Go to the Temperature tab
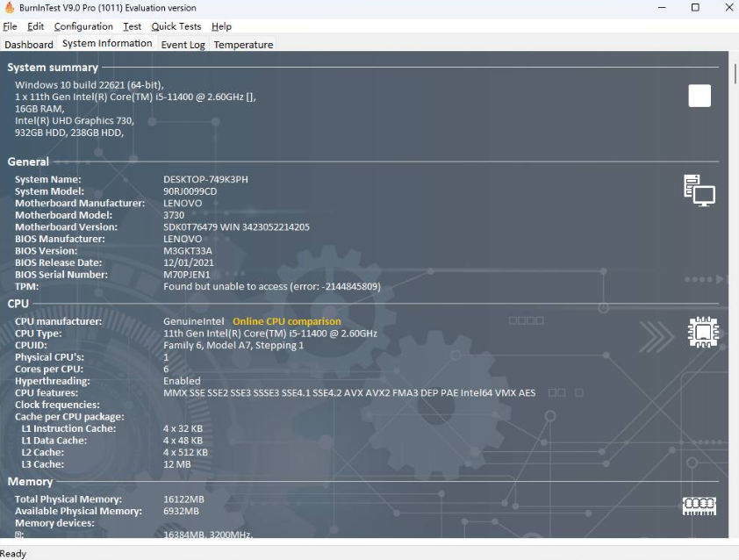 pos(243,44)
